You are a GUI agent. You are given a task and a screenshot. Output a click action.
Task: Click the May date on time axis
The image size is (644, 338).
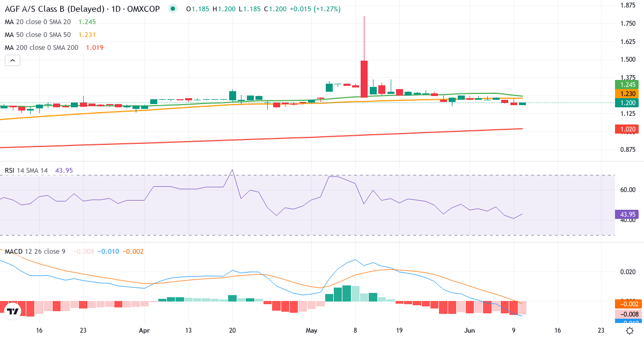coord(312,330)
